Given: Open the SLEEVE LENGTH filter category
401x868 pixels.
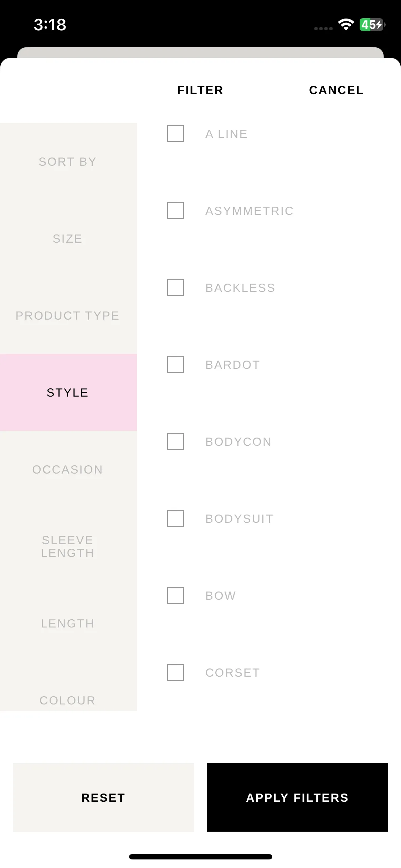Looking at the screenshot, I should coord(68,547).
